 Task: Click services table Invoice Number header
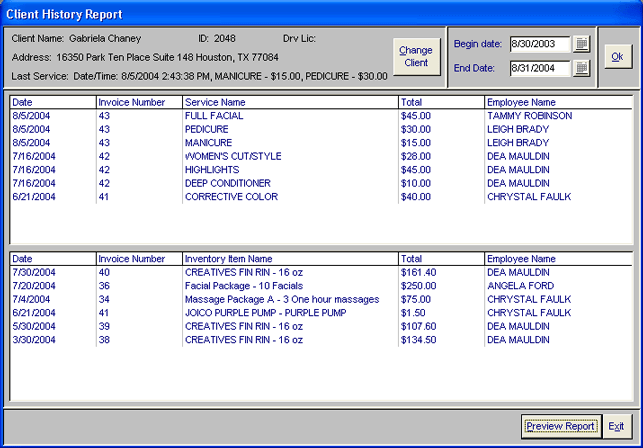click(139, 103)
